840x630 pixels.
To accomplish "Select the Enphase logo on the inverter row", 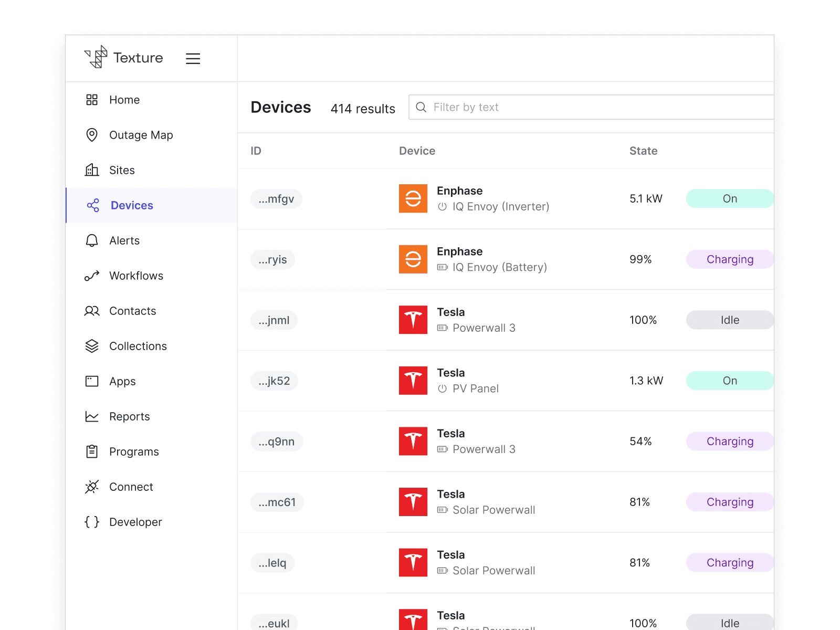I will (413, 198).
